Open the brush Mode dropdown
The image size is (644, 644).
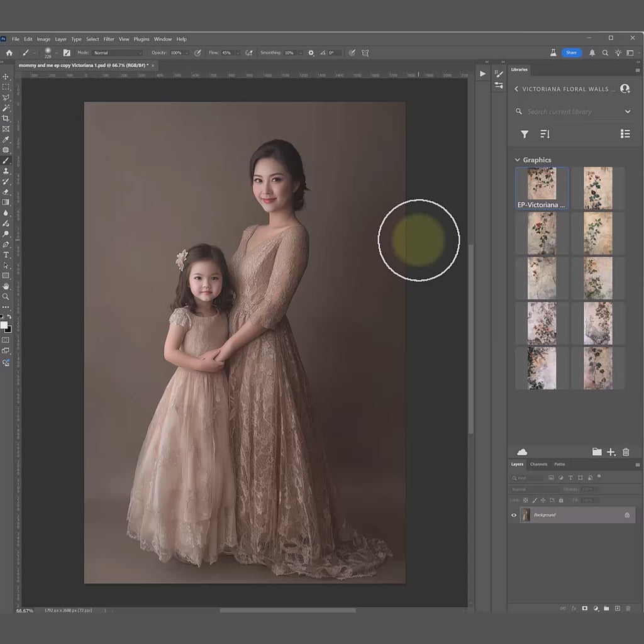[118, 53]
